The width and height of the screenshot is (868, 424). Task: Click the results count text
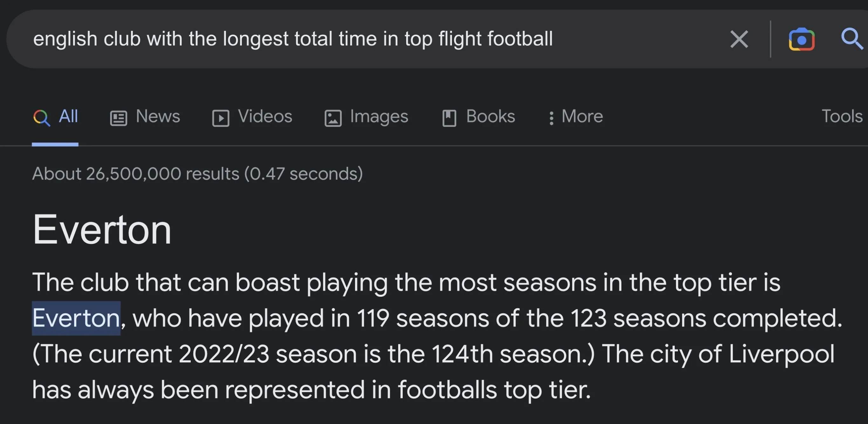coord(197,174)
